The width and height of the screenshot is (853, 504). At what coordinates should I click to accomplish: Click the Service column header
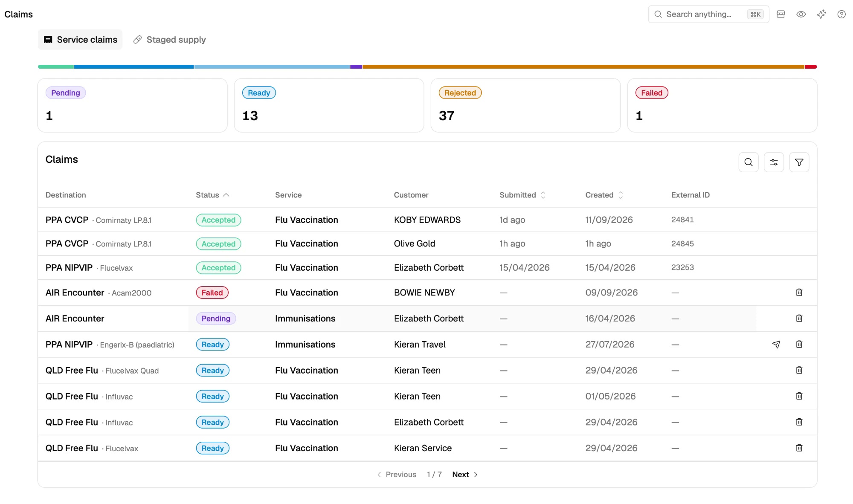click(288, 195)
